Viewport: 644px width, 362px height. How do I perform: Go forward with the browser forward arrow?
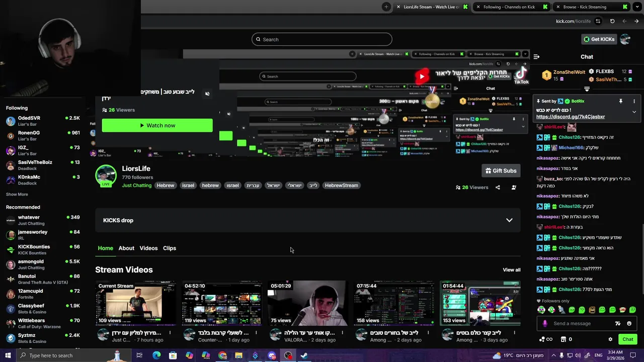pyautogui.click(x=636, y=21)
